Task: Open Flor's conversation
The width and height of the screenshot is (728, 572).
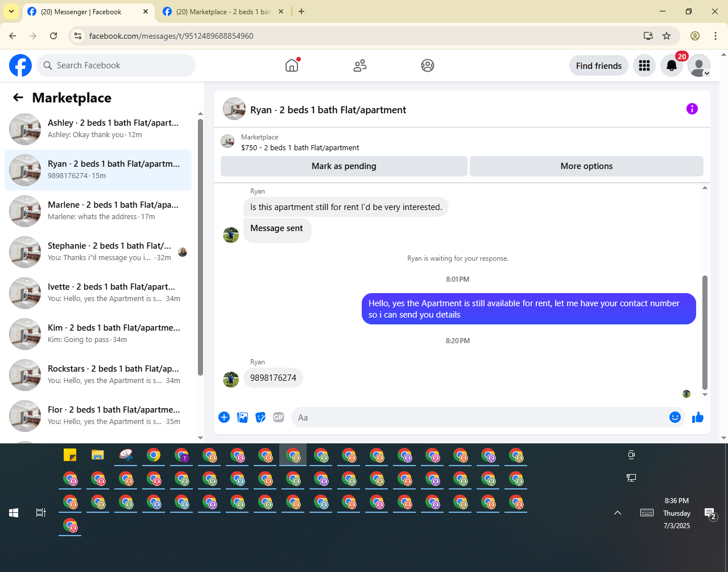Action: point(98,416)
